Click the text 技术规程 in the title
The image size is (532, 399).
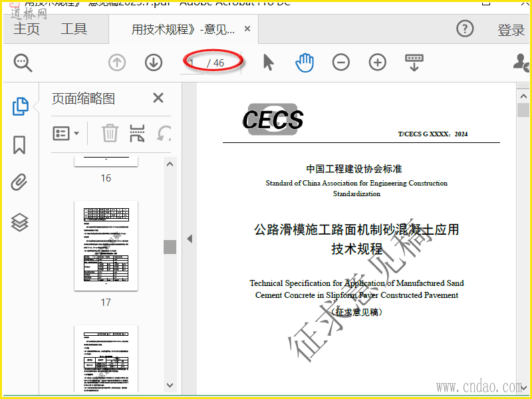356,249
